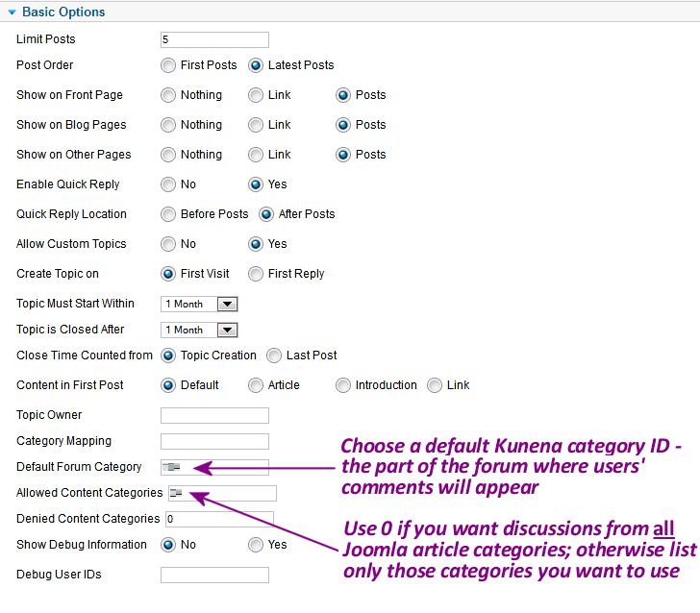Open the Topic is Closed After dropdown

click(x=227, y=330)
